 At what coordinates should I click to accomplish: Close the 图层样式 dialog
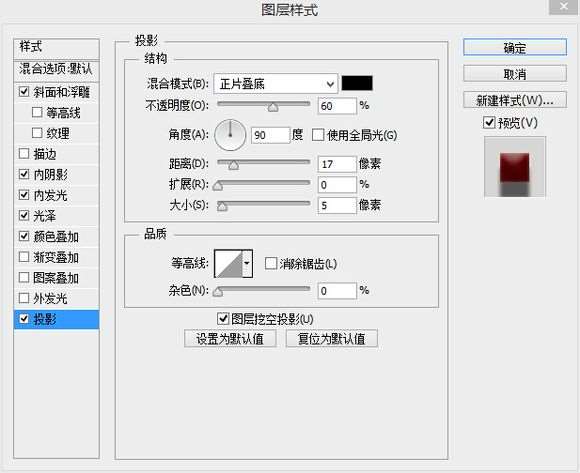(563, 6)
